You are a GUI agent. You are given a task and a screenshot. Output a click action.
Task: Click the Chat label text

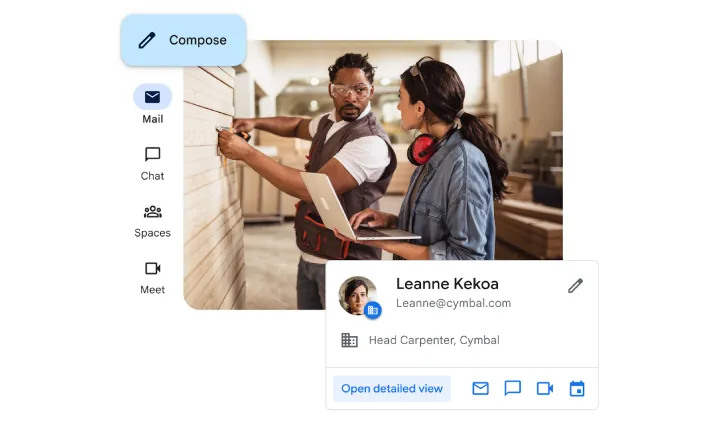(x=152, y=176)
